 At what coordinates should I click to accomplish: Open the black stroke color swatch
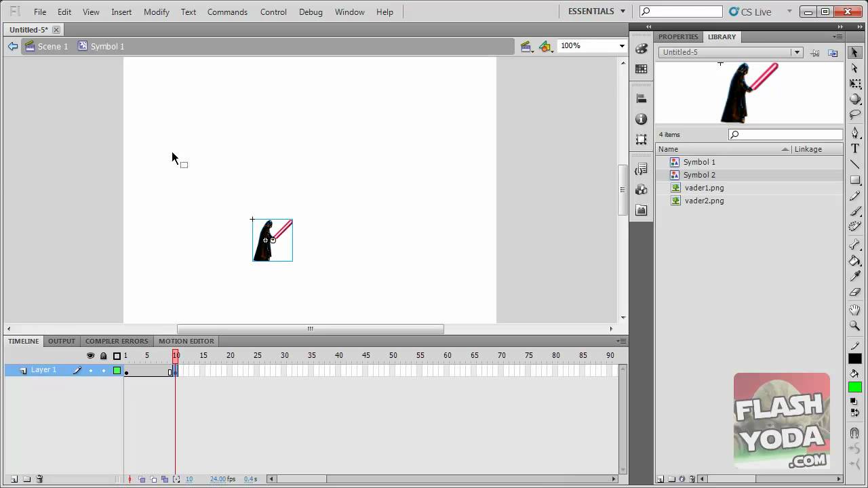pyautogui.click(x=855, y=359)
